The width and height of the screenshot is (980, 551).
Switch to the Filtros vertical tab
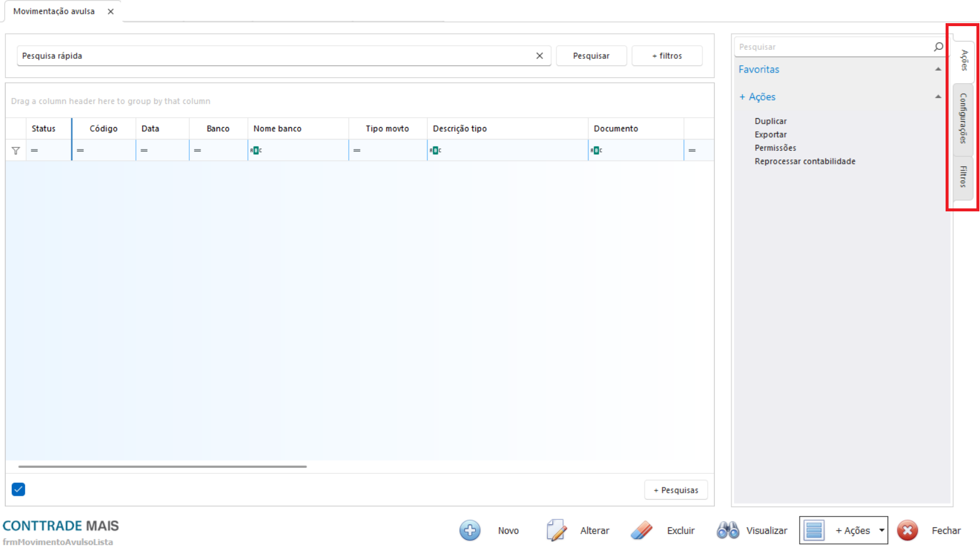pyautogui.click(x=963, y=176)
